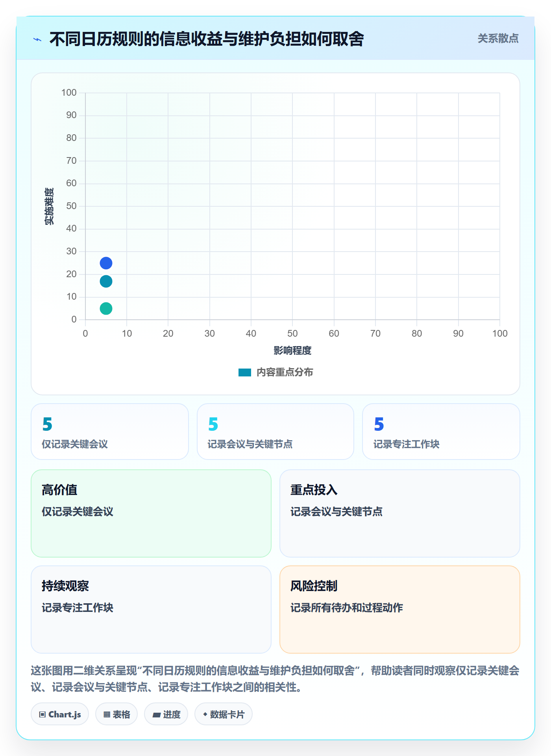Select the blue scatter point near 25

click(106, 263)
